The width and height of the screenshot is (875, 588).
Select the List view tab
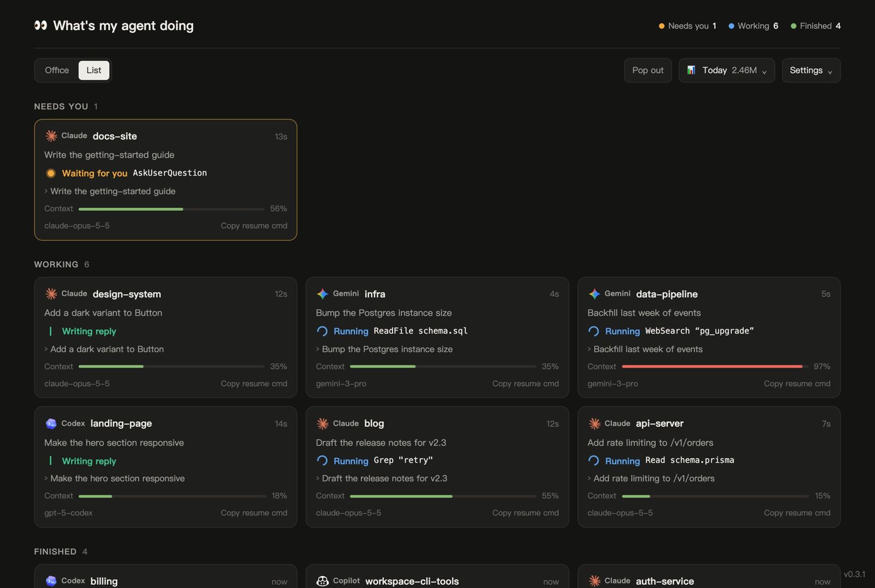tap(94, 70)
